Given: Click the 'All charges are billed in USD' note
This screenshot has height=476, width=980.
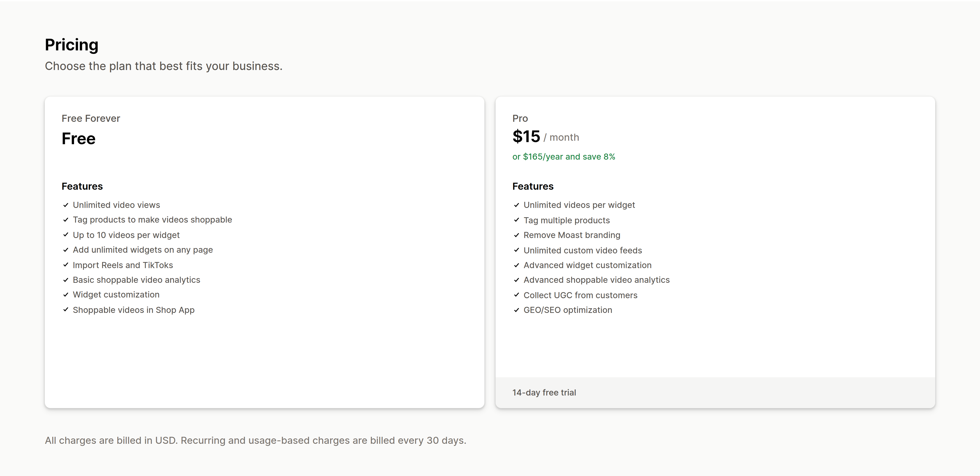Looking at the screenshot, I should 256,441.
